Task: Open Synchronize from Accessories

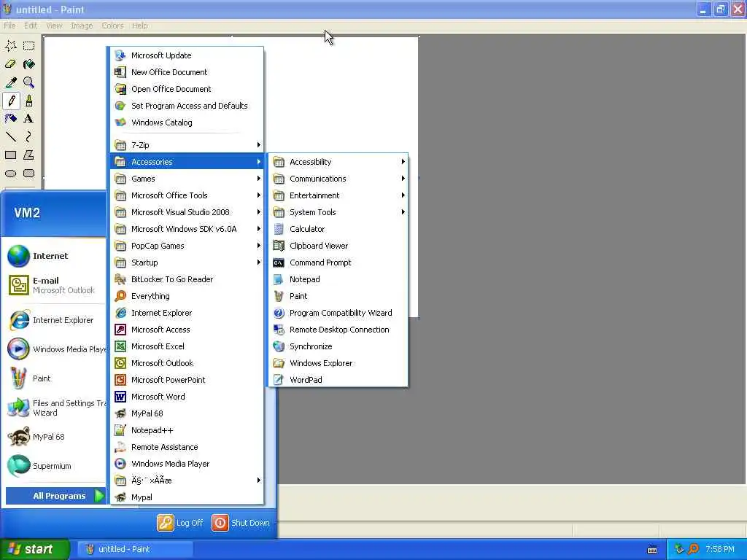Action: 338,346
